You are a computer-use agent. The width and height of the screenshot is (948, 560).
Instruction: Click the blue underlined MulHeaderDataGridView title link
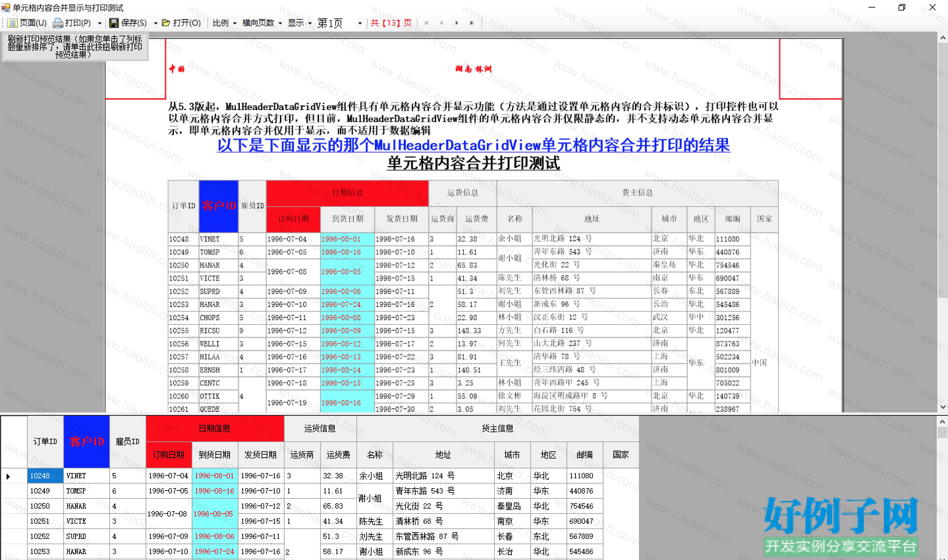pos(473,145)
